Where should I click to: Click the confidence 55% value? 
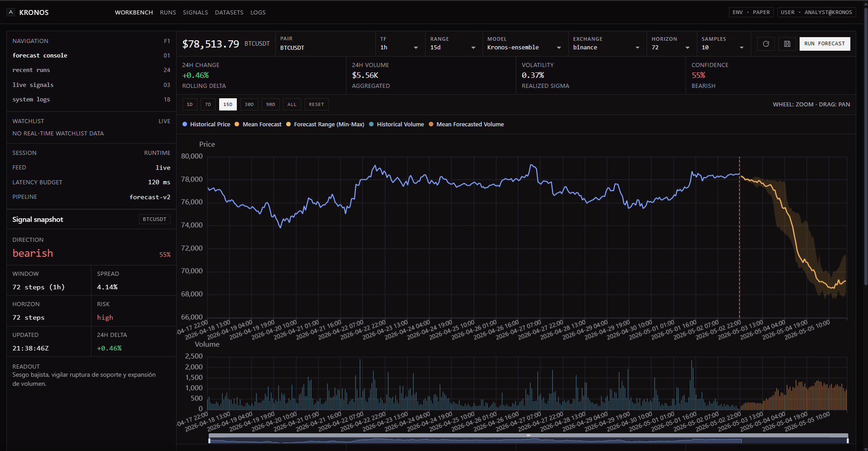click(698, 76)
